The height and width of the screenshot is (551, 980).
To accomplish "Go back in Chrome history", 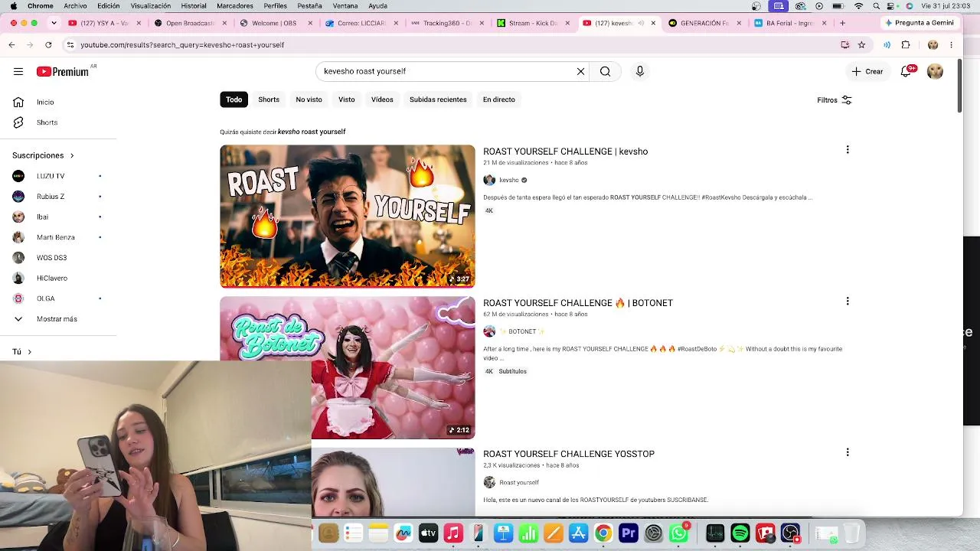I will coord(11,45).
